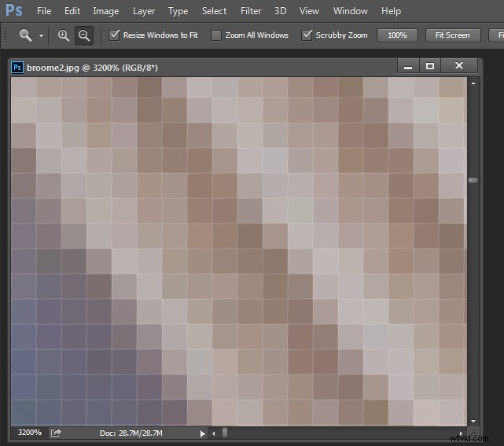Click the share/export icon in status bar
This screenshot has height=446, width=504.
click(x=56, y=433)
